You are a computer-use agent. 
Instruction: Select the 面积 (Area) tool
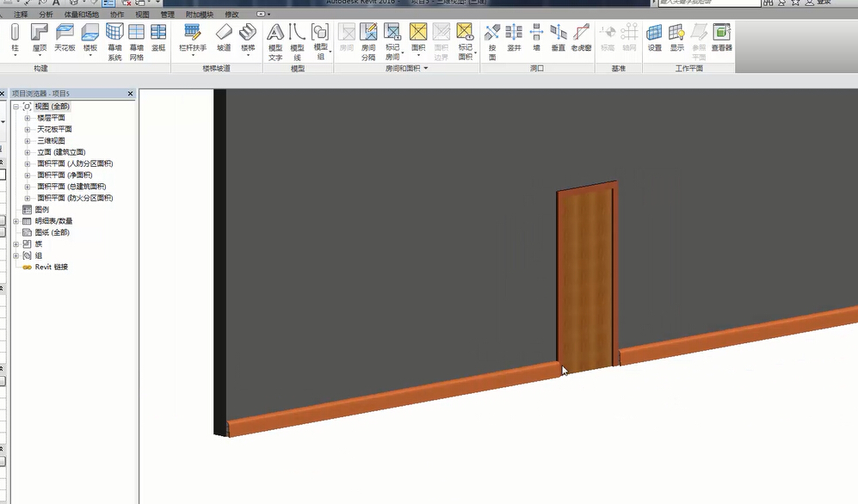click(x=418, y=40)
